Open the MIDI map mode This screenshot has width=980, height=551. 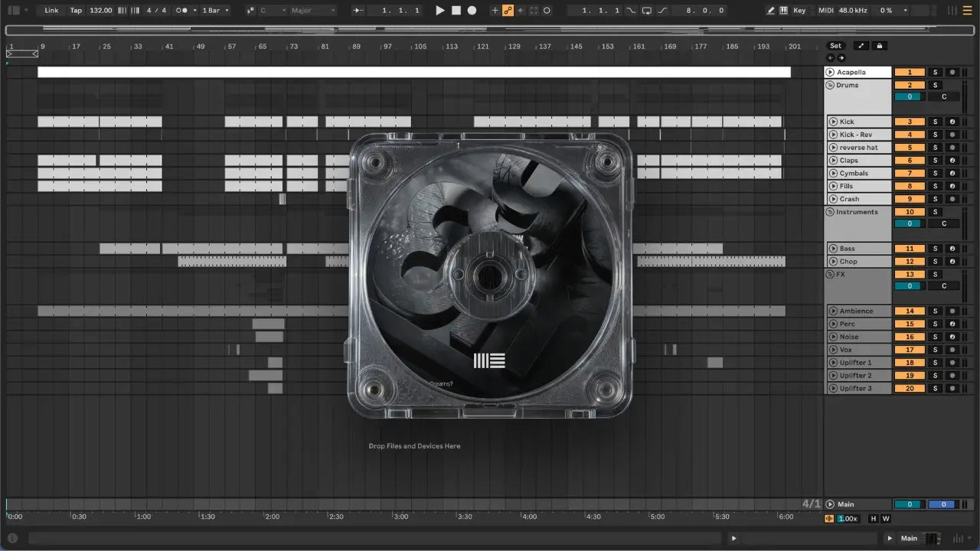pyautogui.click(x=825, y=11)
